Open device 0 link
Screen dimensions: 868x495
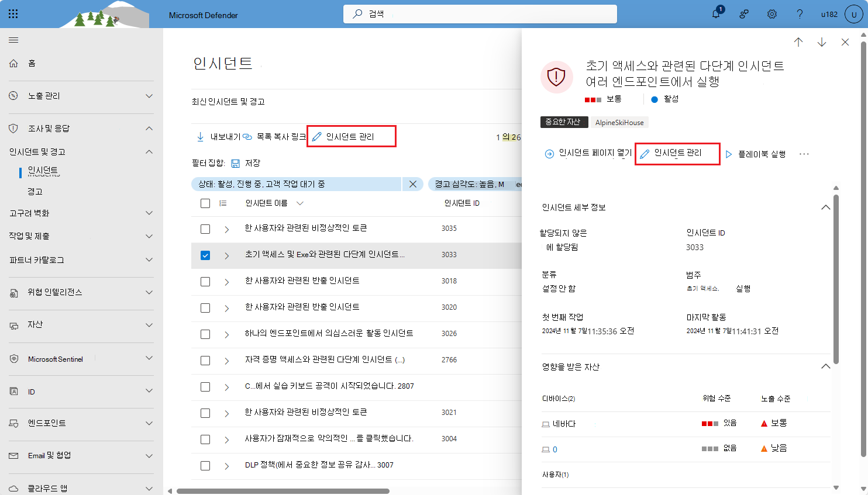pos(555,449)
